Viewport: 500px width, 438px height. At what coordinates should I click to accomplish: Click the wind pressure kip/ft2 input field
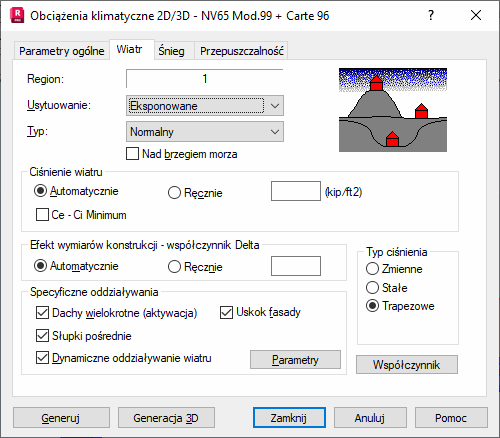pos(296,191)
